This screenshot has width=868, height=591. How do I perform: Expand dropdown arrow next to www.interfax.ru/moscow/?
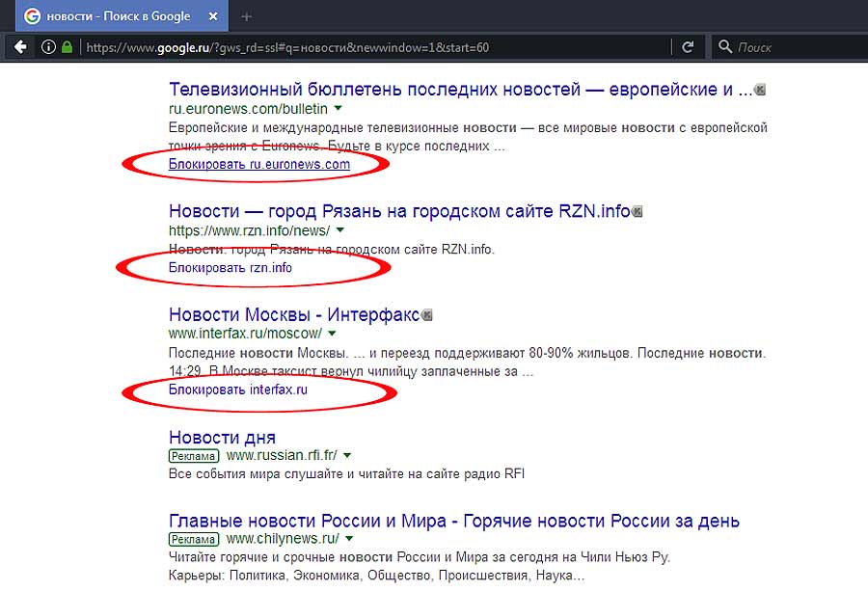332,334
